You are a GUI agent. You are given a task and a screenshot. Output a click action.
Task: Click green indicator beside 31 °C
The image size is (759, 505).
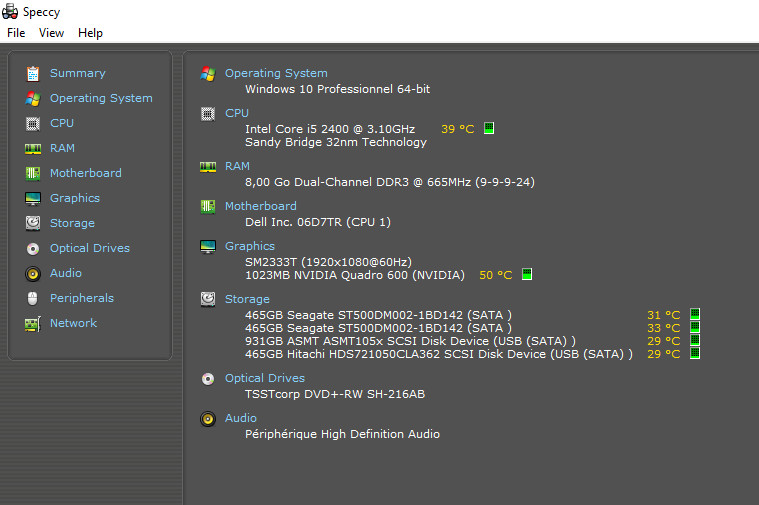click(695, 314)
